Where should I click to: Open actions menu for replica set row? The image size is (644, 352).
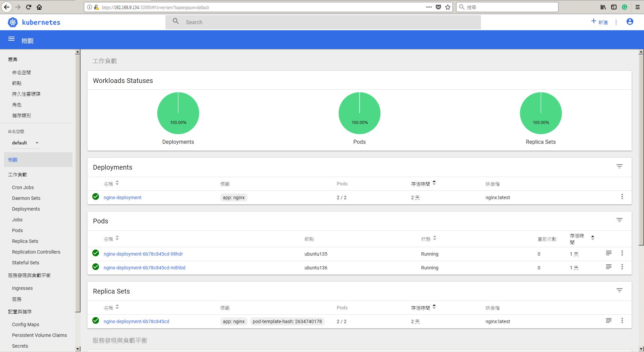point(622,321)
